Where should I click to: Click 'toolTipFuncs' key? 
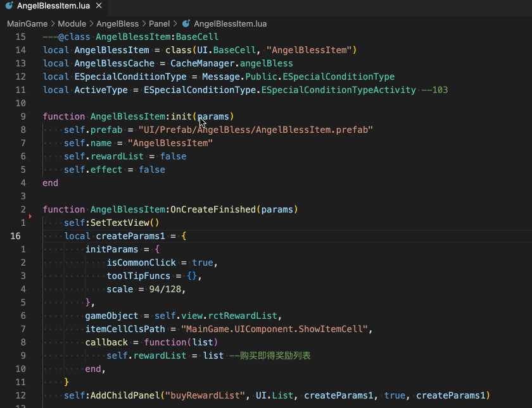click(139, 276)
